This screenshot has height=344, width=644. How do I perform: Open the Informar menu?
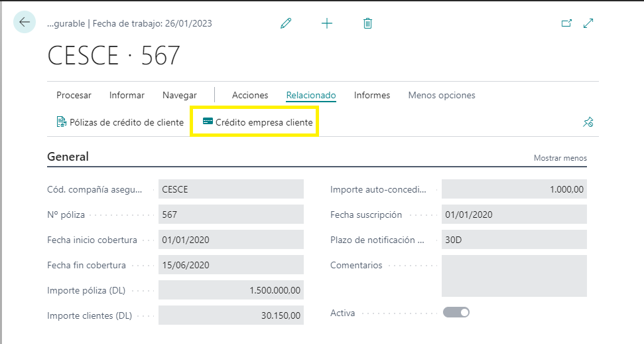(127, 95)
